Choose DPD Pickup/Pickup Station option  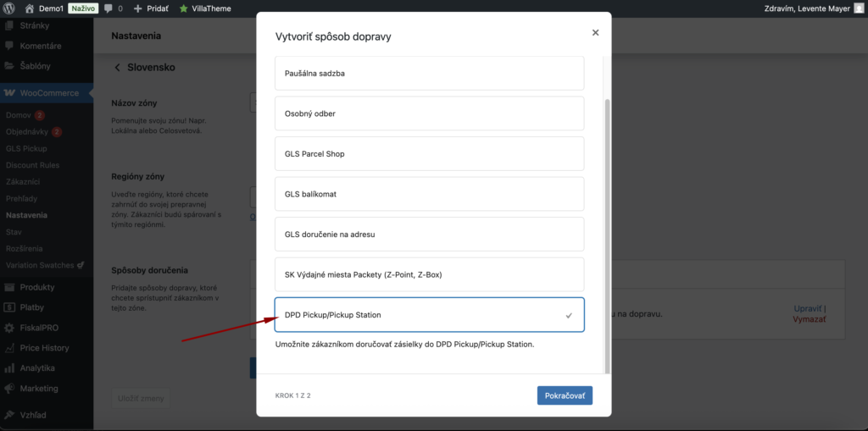[x=429, y=315]
